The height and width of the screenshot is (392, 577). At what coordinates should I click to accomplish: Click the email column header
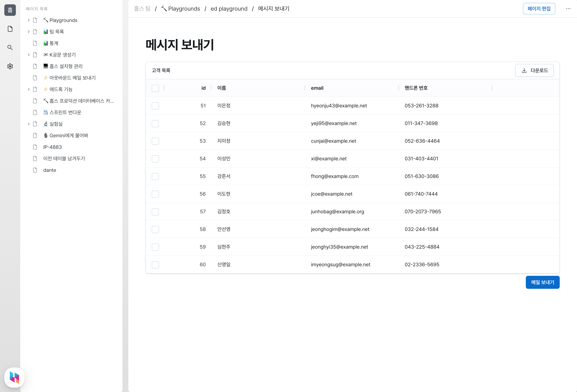click(x=317, y=88)
